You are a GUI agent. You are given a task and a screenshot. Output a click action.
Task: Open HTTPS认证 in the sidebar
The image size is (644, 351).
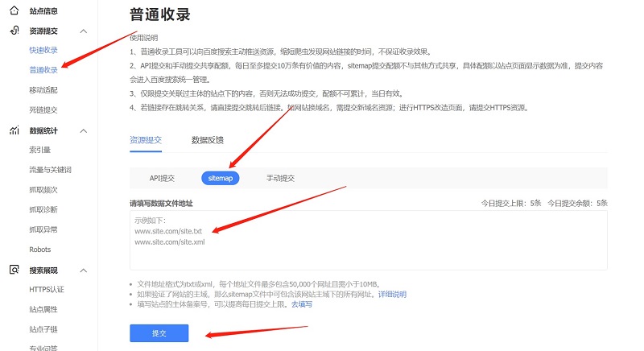(x=47, y=290)
